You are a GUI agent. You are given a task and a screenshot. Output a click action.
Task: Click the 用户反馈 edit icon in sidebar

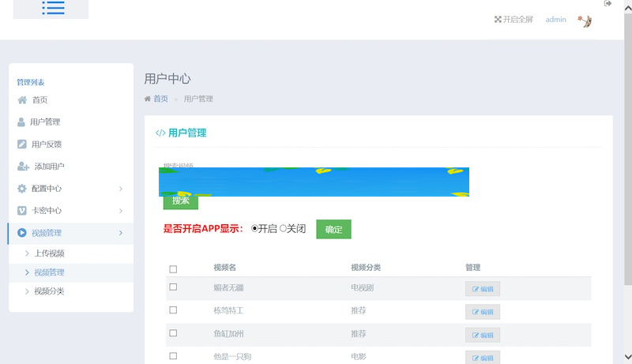(22, 144)
